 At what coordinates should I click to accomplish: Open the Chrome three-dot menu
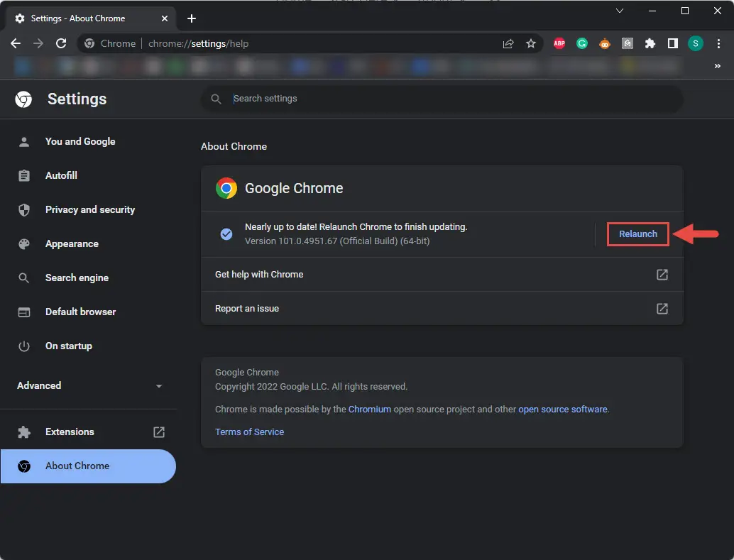tap(718, 43)
